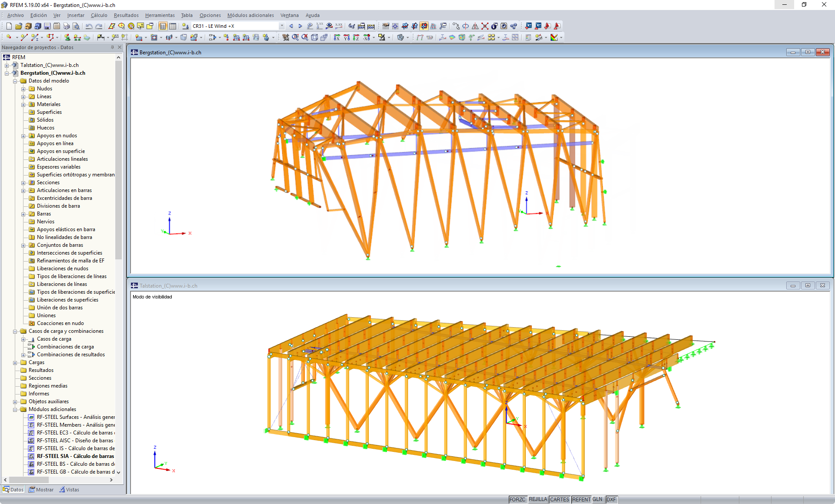
Task: Open the Módulos adicionales menu
Action: tap(250, 15)
